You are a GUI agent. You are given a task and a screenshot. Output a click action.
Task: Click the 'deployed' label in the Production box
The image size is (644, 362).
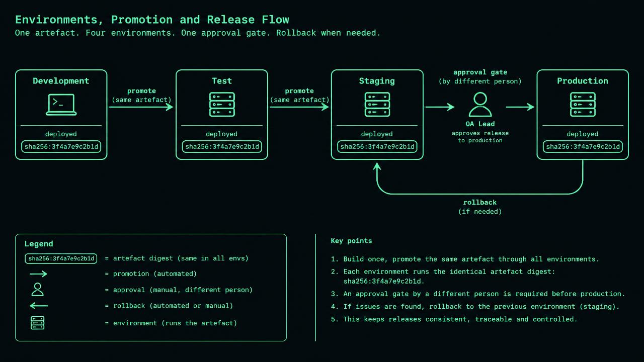click(x=583, y=134)
